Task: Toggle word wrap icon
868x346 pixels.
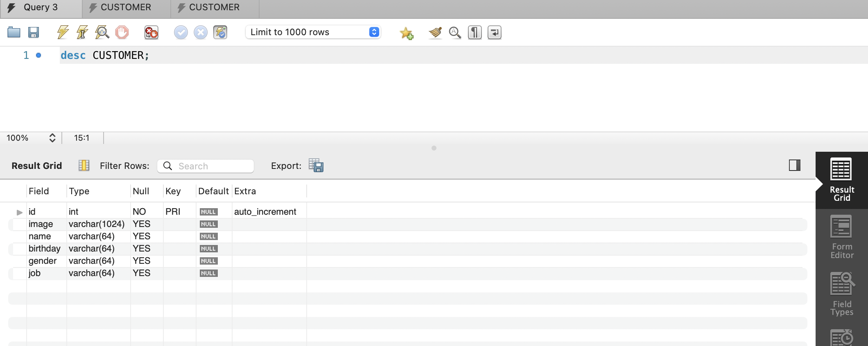Action: pyautogui.click(x=495, y=32)
